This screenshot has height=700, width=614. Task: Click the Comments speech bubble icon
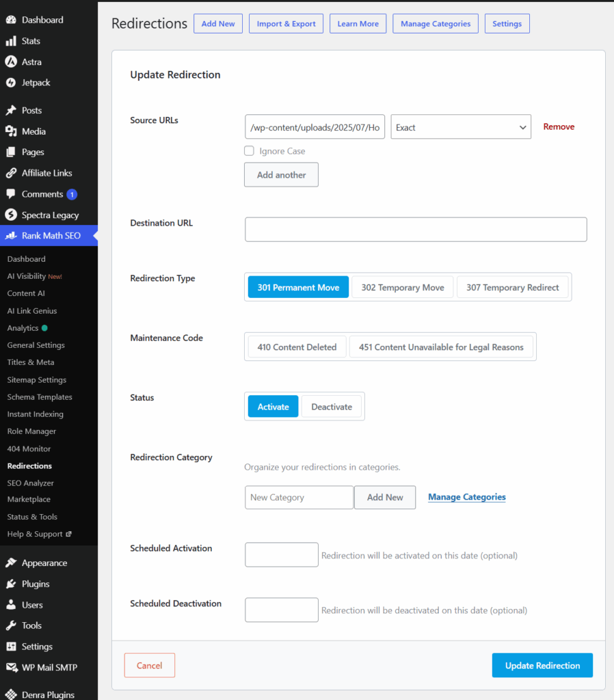coord(11,193)
